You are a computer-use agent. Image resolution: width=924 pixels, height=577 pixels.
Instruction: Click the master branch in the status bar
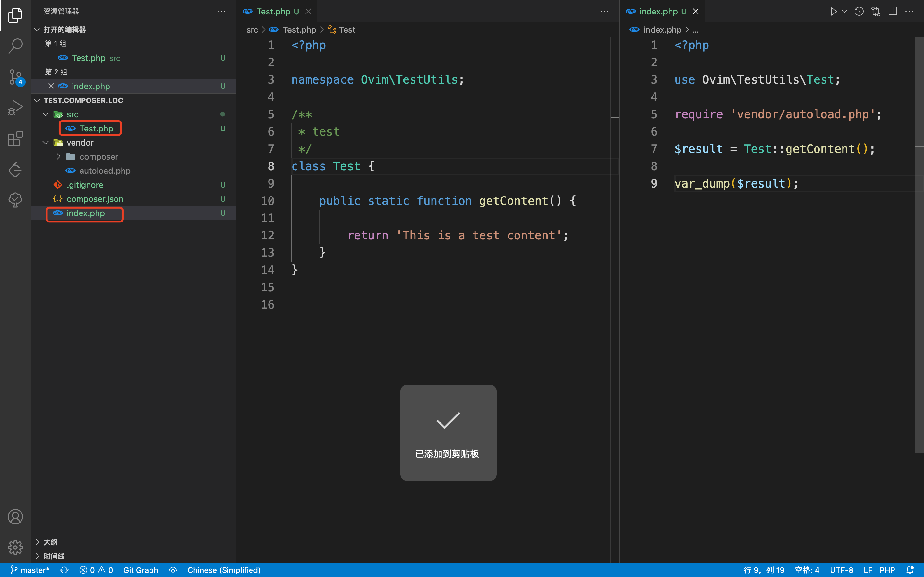click(x=30, y=570)
